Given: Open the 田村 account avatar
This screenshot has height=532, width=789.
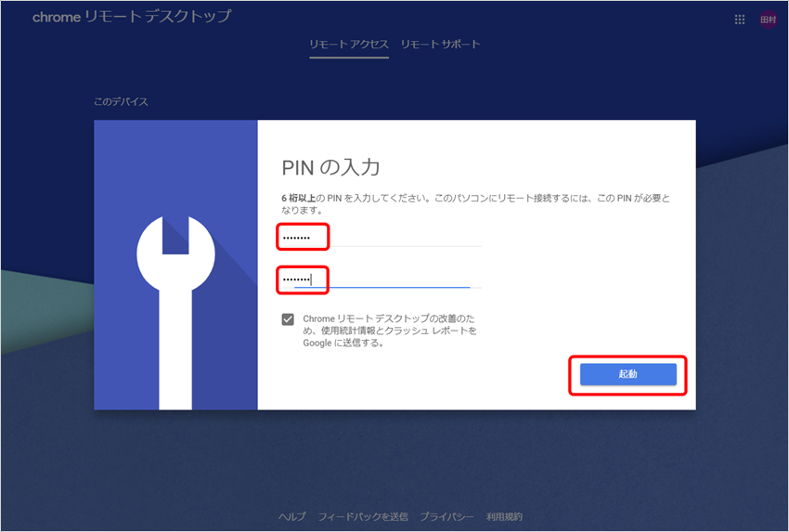Looking at the screenshot, I should 768,19.
